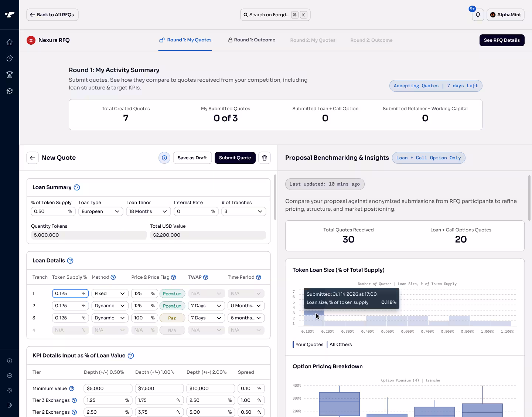Open tranche 3 Time Period 6 months dropdown
This screenshot has width=532, height=417.
point(246,318)
